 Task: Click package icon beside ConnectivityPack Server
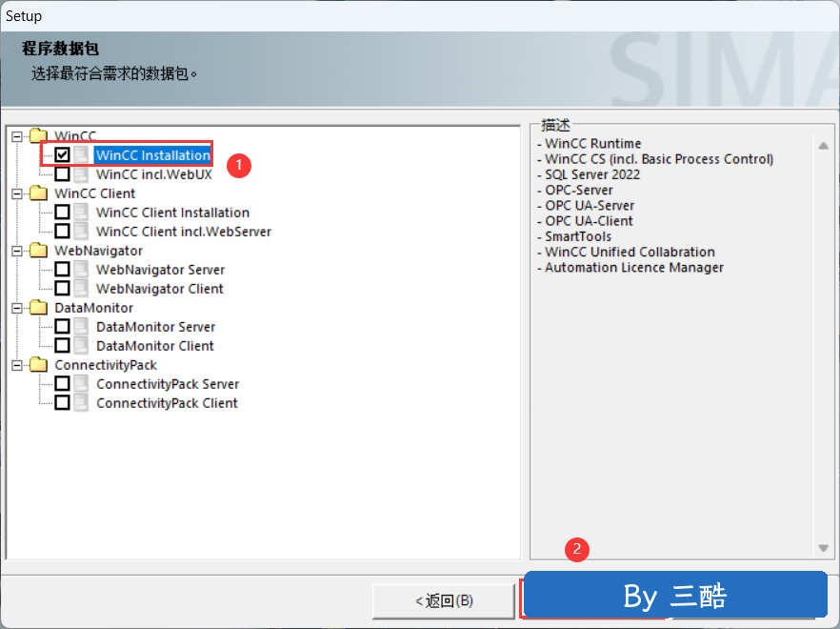click(81, 383)
